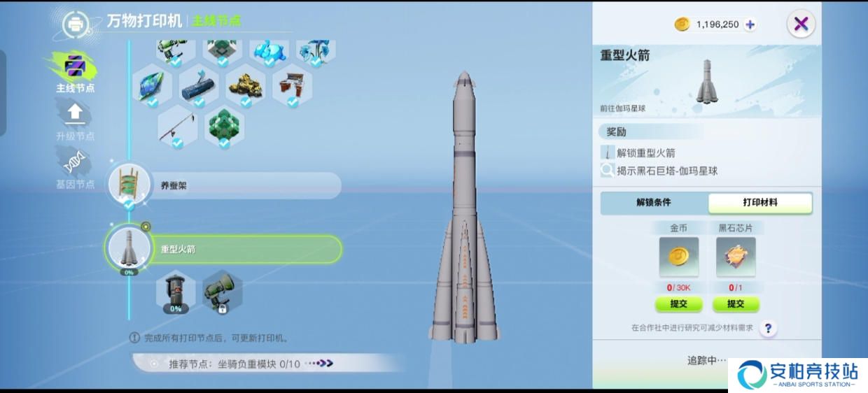Submit gold coins with 提交 button

point(678,304)
